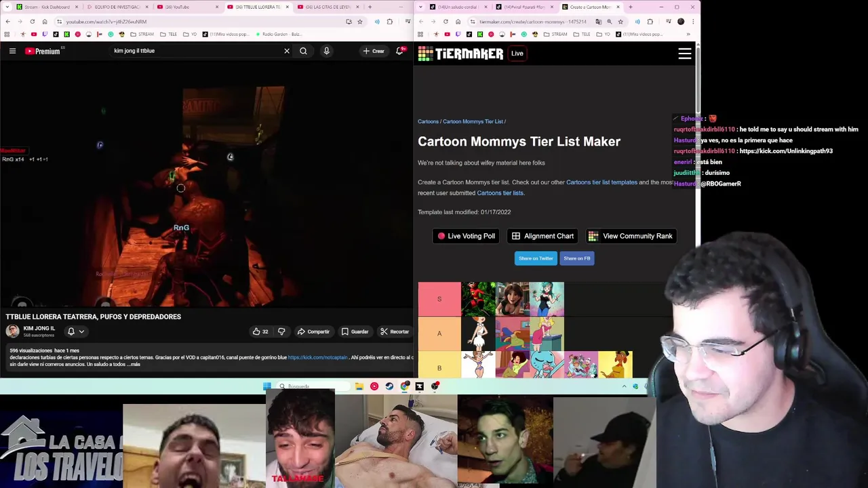Image resolution: width=868 pixels, height=488 pixels.
Task: Like the TTBLUE video
Action: tap(260, 331)
